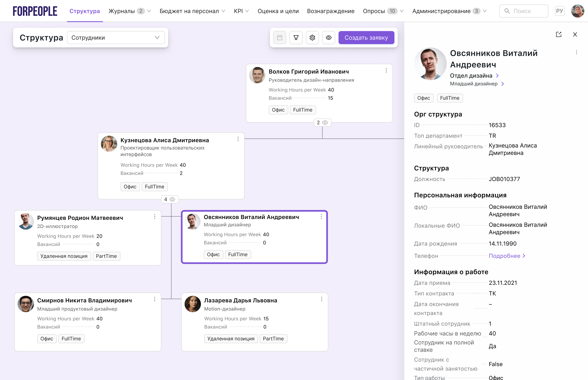
Task: Open the Сотрудники dropdown
Action: (x=116, y=38)
